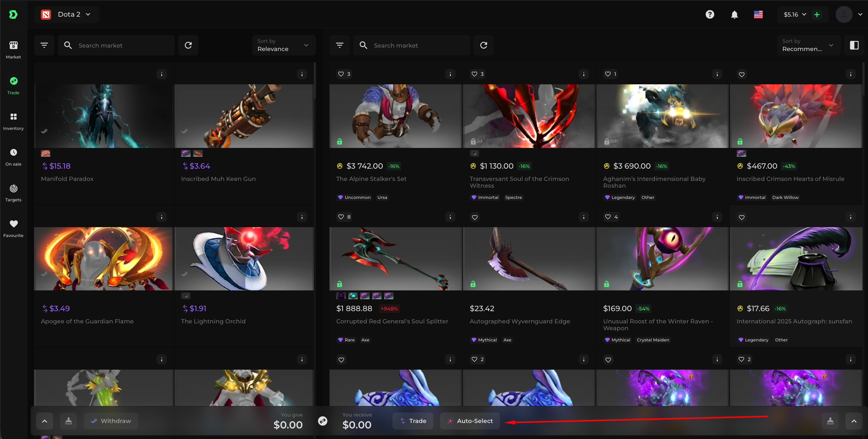Favourite Inscribed Crimson Hearts of Misrule
The image size is (868, 439).
tap(742, 74)
